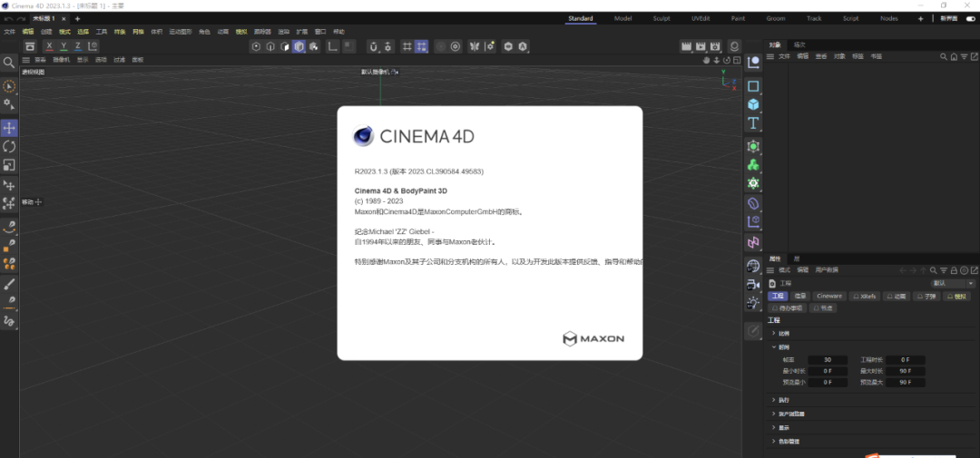The height and width of the screenshot is (458, 980).
Task: Switch to the 场次 tab
Action: (799, 44)
